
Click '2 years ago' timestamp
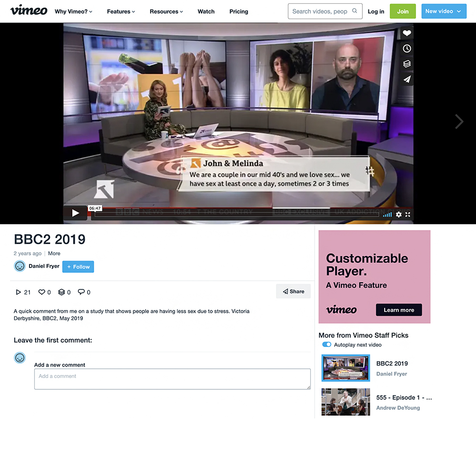coord(28,253)
